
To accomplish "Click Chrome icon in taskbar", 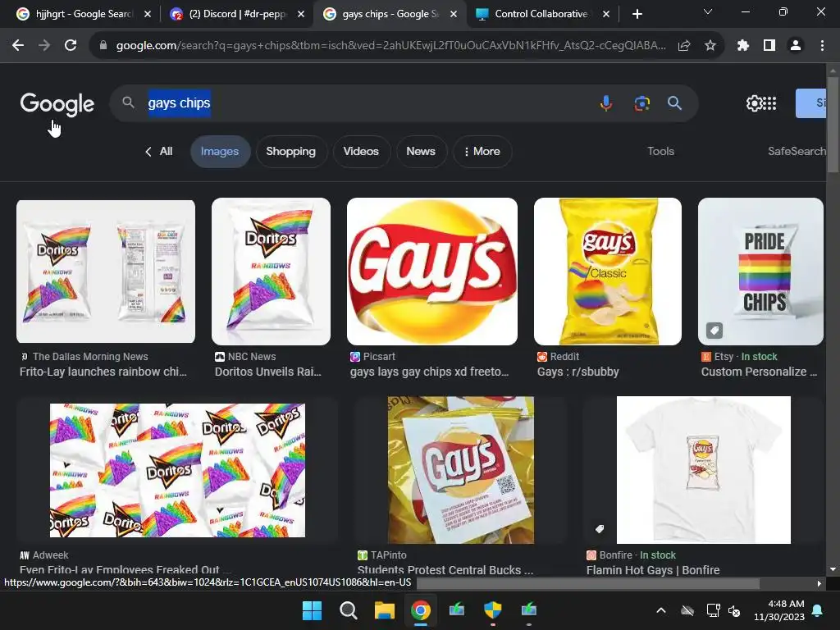I will [421, 610].
